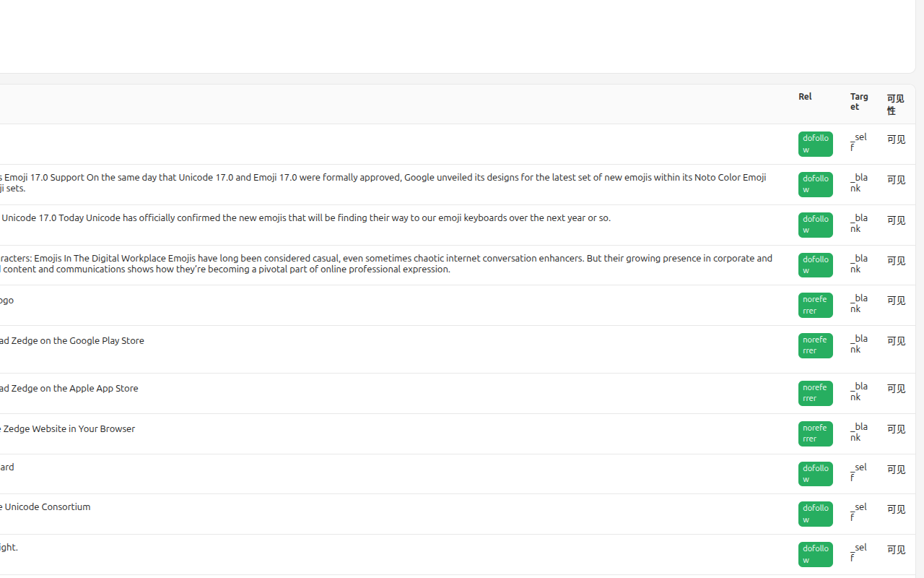Viewport: 924px width, 578px height.
Task: Click 可见 status in Apple App Store row
Action: click(x=896, y=389)
